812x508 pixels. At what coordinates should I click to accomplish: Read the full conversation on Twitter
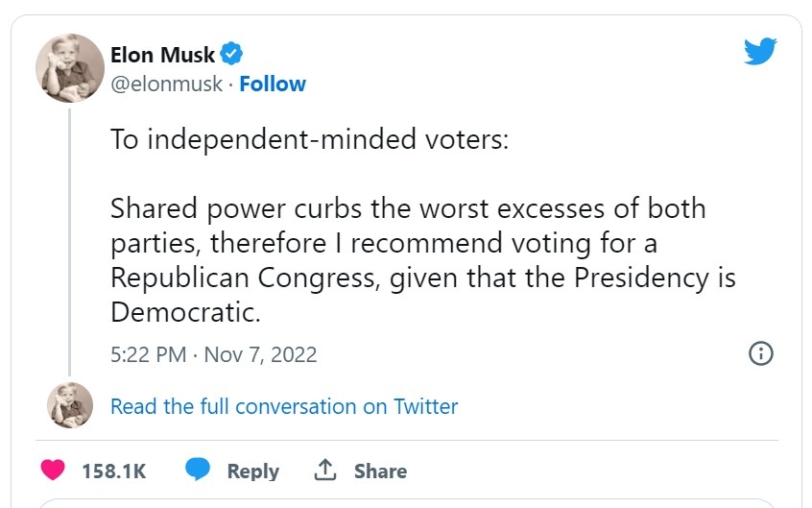click(x=284, y=406)
